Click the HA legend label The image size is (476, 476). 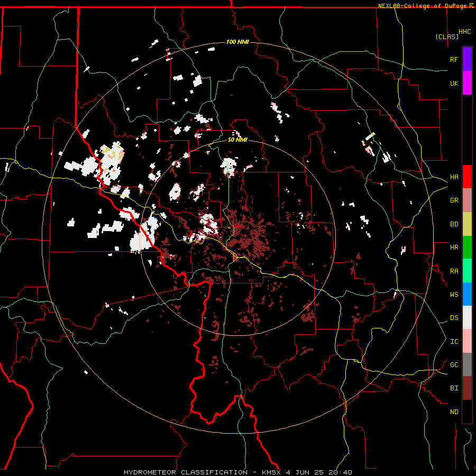[x=454, y=177]
